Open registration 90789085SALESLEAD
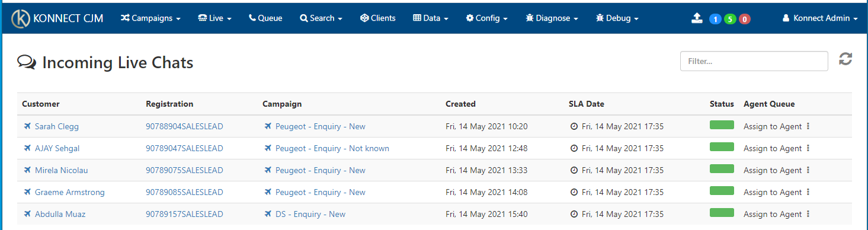 184,192
